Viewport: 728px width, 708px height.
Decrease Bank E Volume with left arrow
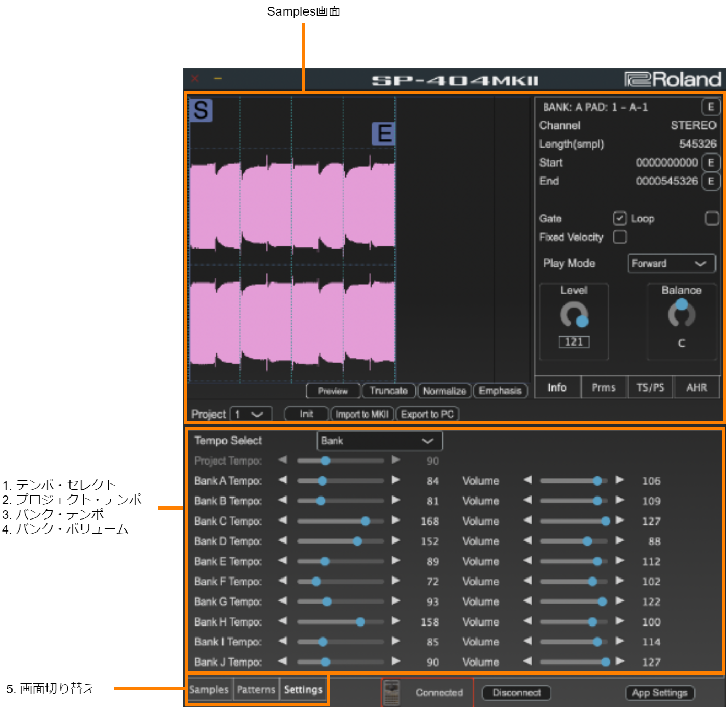click(527, 561)
